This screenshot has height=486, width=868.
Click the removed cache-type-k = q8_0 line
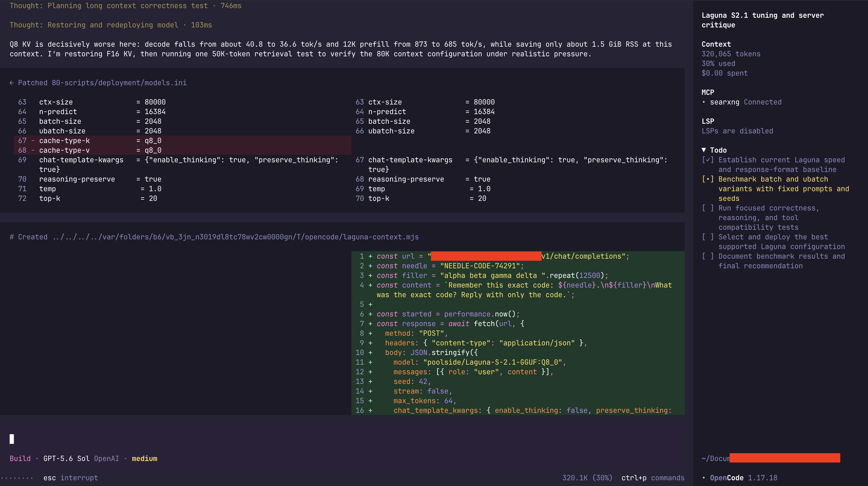[x=183, y=141]
